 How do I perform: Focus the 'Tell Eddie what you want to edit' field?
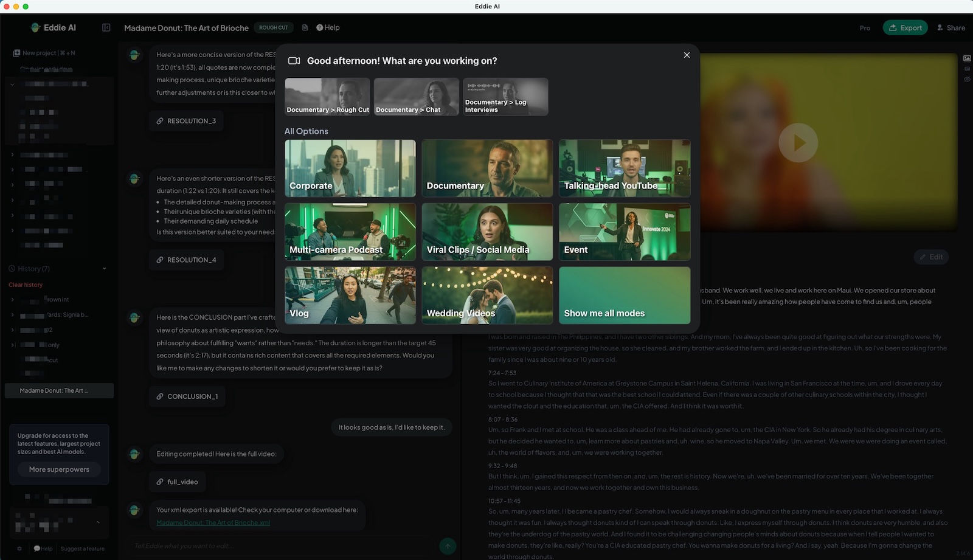click(x=280, y=546)
